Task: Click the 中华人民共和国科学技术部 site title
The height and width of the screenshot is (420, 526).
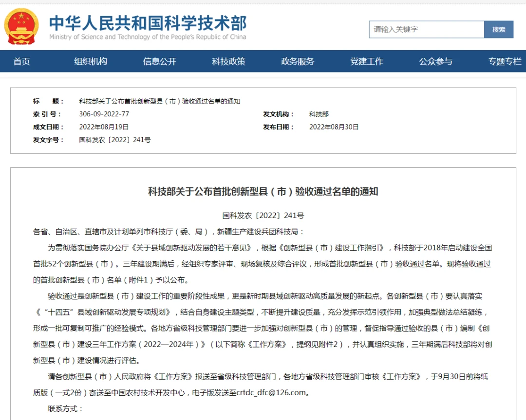Action: (x=148, y=23)
